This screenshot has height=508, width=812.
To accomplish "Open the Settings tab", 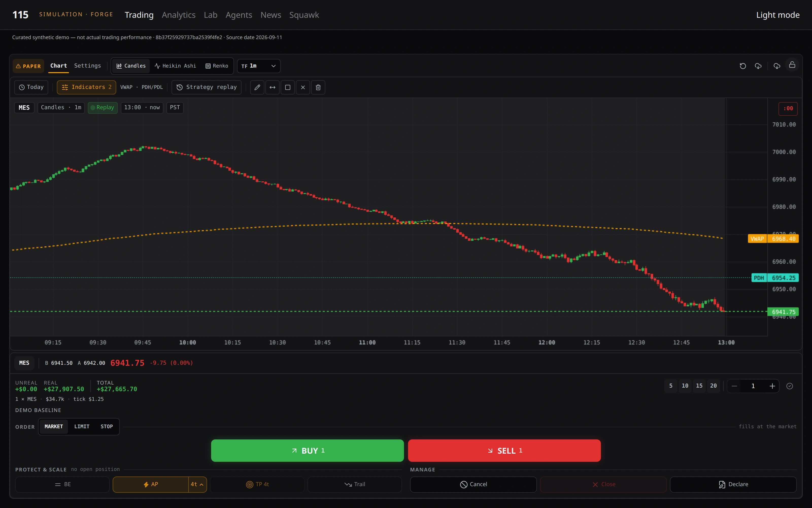I will (87, 66).
